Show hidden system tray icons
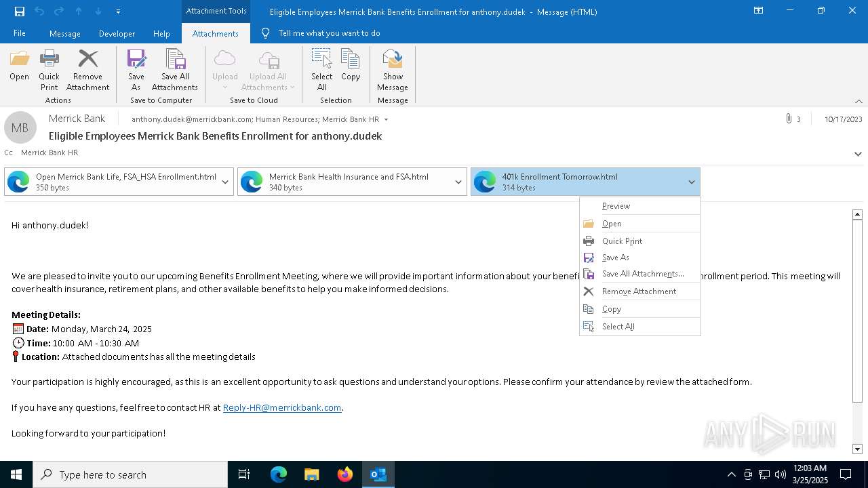The image size is (868, 488). coord(731,474)
